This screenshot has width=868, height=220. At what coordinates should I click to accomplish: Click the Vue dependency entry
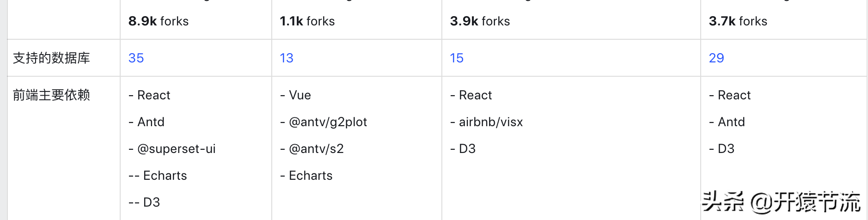click(300, 95)
